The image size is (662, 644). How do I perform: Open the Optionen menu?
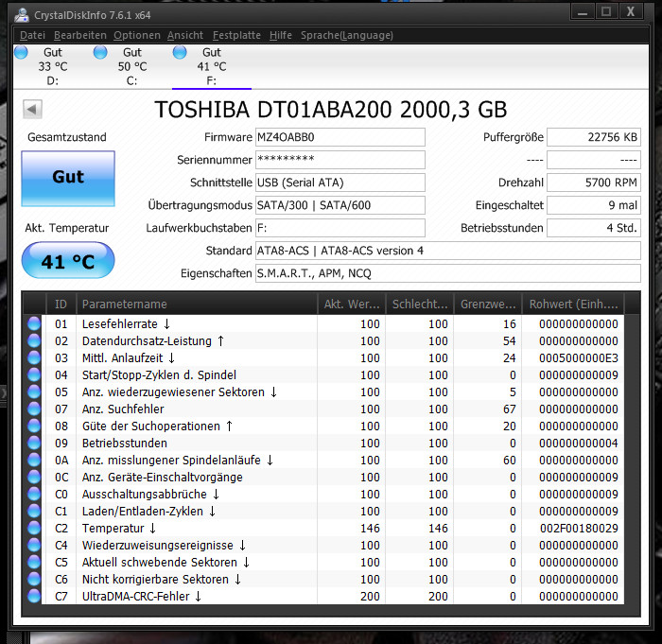tap(137, 35)
